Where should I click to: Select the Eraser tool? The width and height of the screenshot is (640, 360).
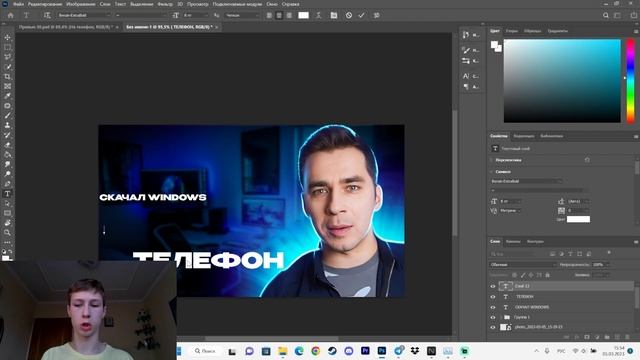click(7, 145)
